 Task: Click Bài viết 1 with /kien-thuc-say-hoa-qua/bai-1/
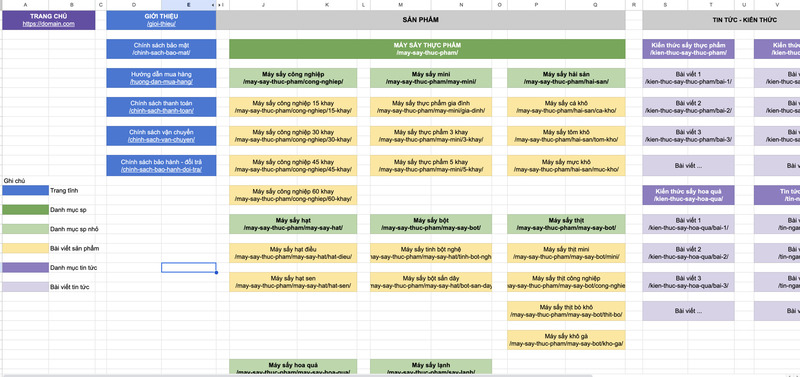tap(688, 224)
